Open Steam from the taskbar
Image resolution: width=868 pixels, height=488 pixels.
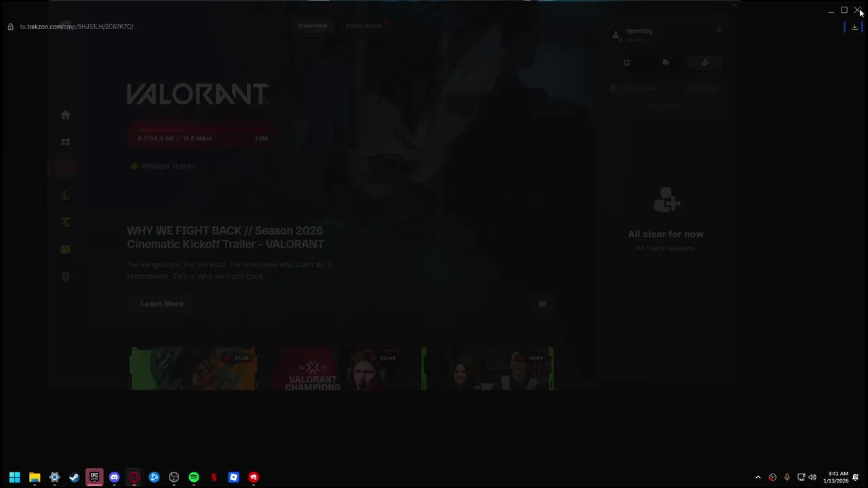pyautogui.click(x=74, y=477)
